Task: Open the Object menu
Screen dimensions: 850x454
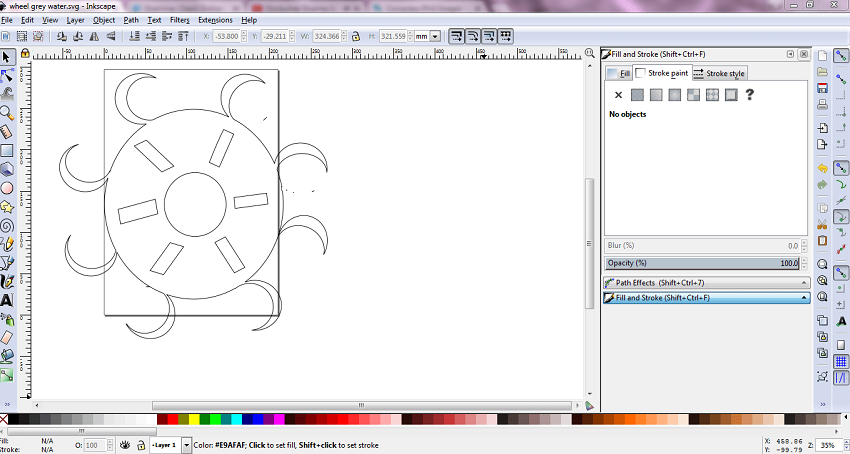Action: (x=104, y=20)
